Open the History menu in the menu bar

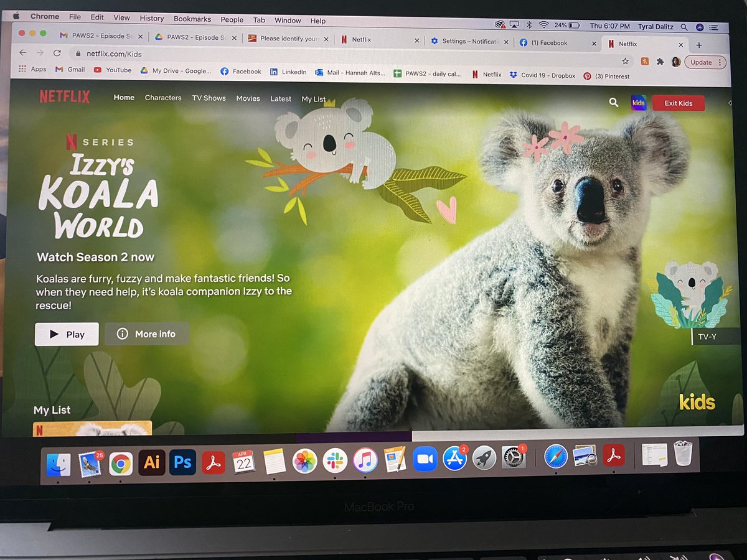point(152,19)
